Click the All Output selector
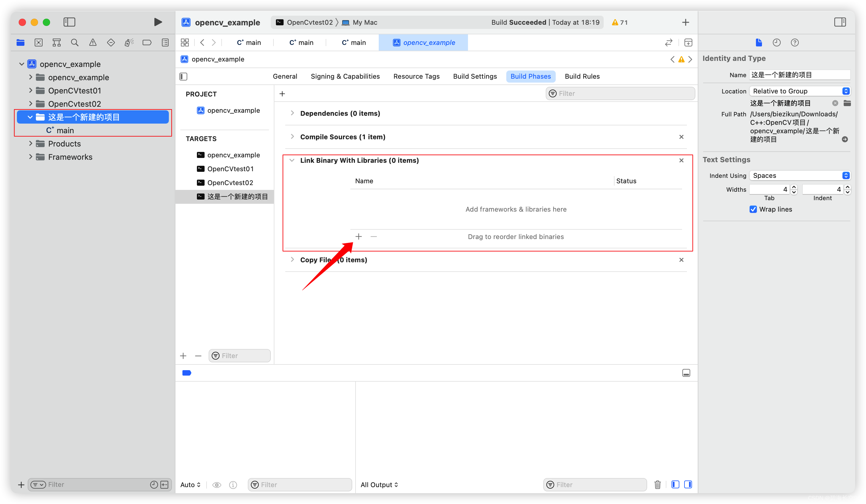866x504 pixels. point(379,484)
